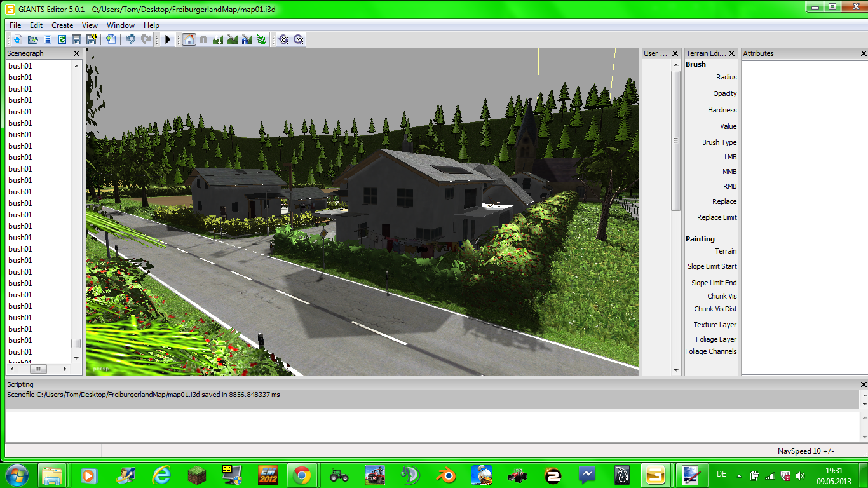Click the Save floppy disk icon
This screenshot has width=868, height=488.
[76, 39]
